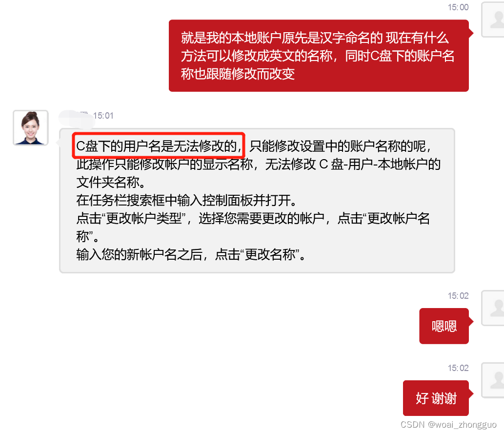Viewport: 504px width, 434px height.
Task: Click the support agent's avatar photo
Action: 31,128
